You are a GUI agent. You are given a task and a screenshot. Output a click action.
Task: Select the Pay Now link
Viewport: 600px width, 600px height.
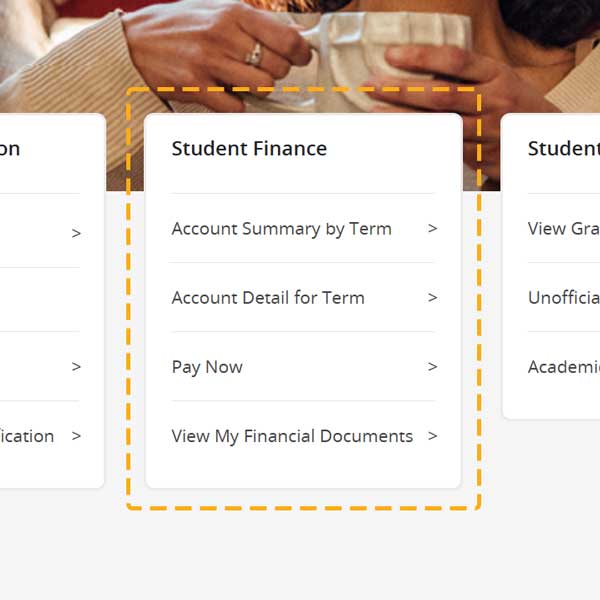click(x=207, y=367)
